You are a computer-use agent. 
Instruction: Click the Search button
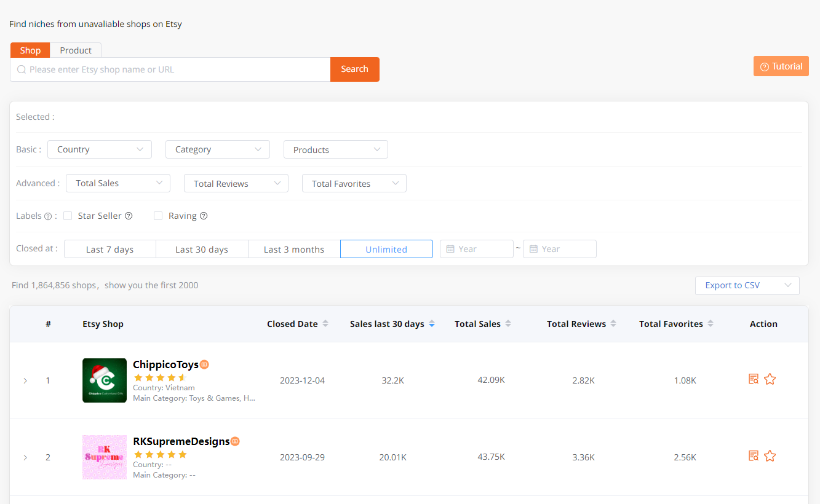[x=355, y=69]
